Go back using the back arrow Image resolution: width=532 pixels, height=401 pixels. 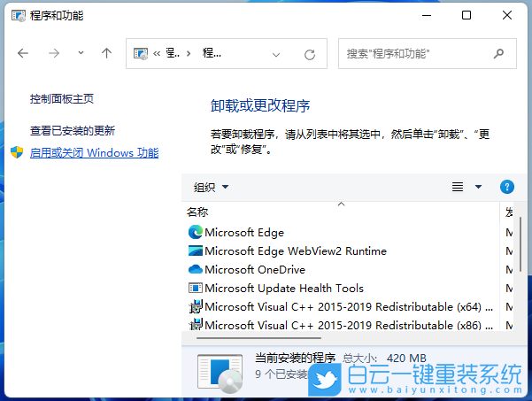(23, 53)
